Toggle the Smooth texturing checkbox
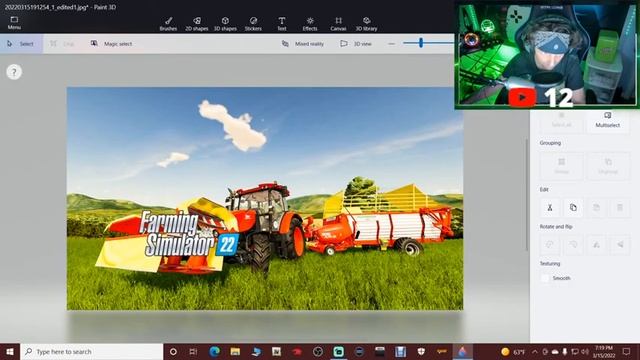The width and height of the screenshot is (640, 360). click(x=545, y=278)
